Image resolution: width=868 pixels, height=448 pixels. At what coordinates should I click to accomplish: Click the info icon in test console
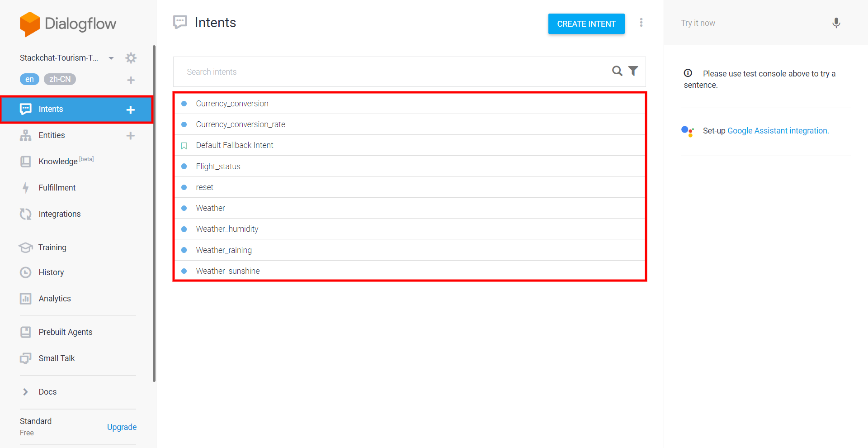point(688,73)
